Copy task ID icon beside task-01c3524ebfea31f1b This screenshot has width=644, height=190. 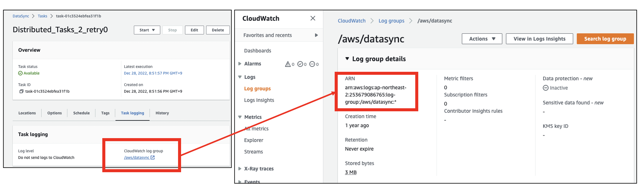21,91
